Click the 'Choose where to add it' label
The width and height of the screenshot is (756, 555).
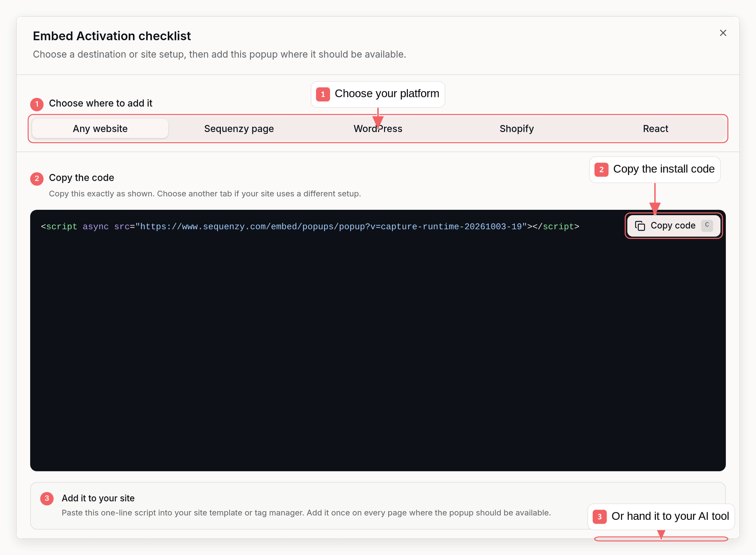(101, 103)
